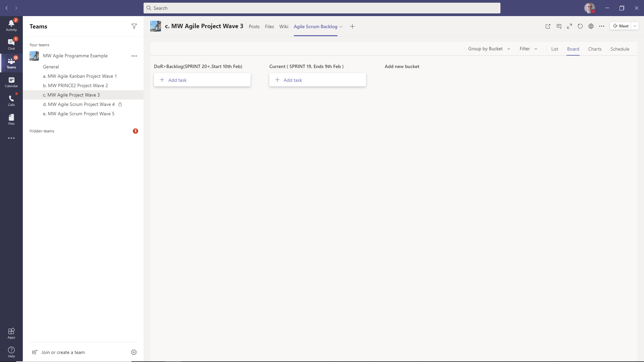The height and width of the screenshot is (362, 644).
Task: Open the Activity bell icon
Action: coord(11,25)
